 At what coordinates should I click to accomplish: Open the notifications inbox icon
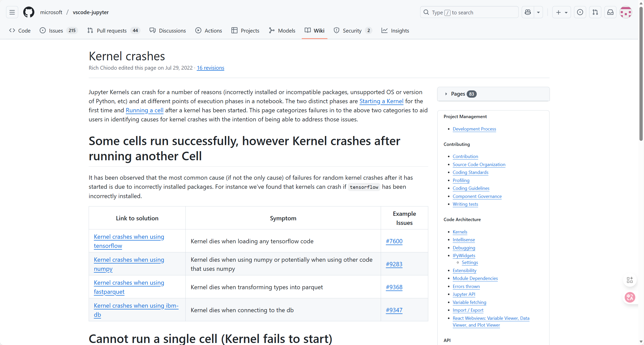point(610,12)
